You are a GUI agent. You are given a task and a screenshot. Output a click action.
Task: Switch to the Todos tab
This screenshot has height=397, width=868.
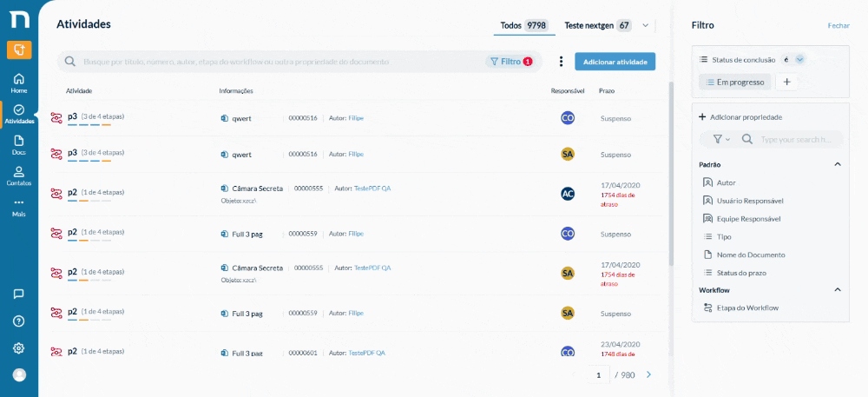pyautogui.click(x=523, y=25)
